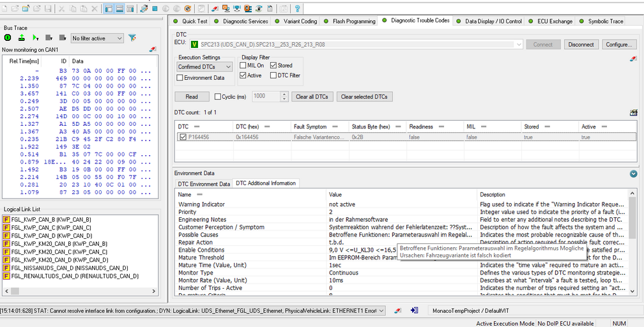Click the green circle Bus Trace icon
The image size is (644, 327).
click(x=8, y=38)
